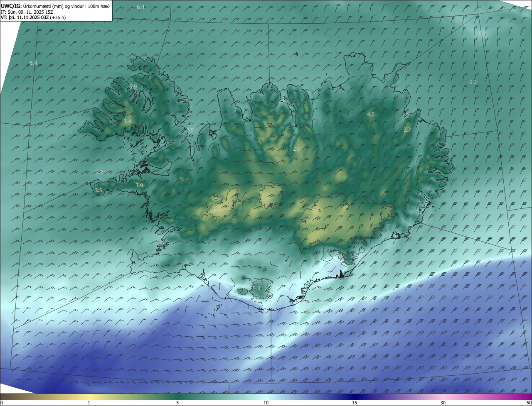Viewport: 532px width, 406px height.
Task: Click the 3.9 value label on the peninsula
Action: [x=139, y=186]
